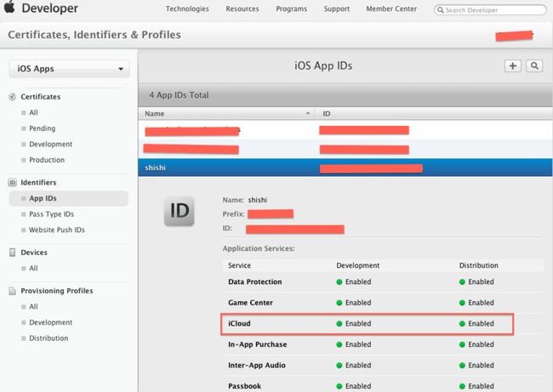The height and width of the screenshot is (392, 553).
Task: Click the ID column header
Action: [x=327, y=113]
